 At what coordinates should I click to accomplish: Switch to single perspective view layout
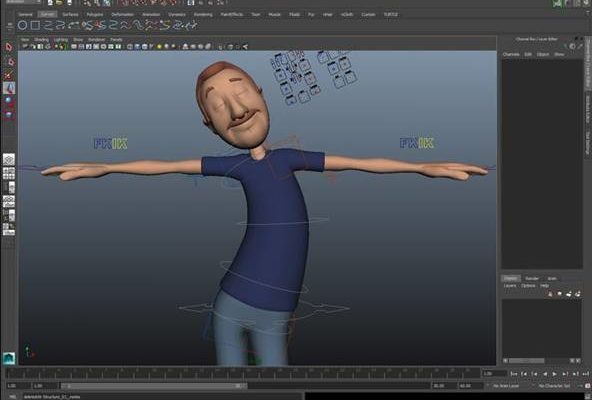pos(9,159)
